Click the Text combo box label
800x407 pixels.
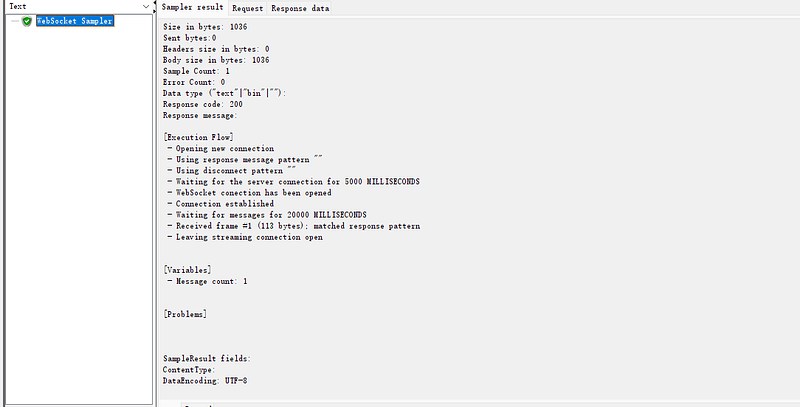[x=18, y=6]
